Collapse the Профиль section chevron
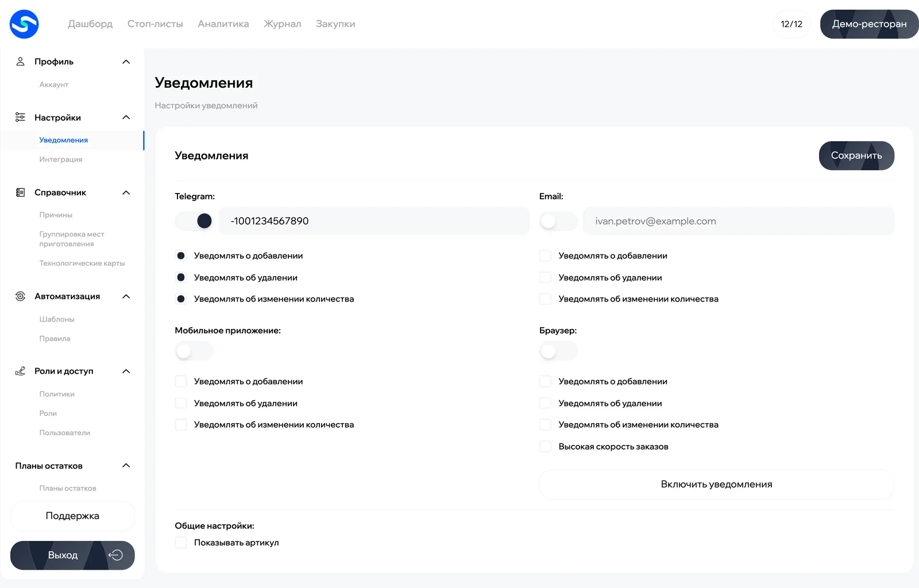The height and width of the screenshot is (588, 919). [126, 61]
